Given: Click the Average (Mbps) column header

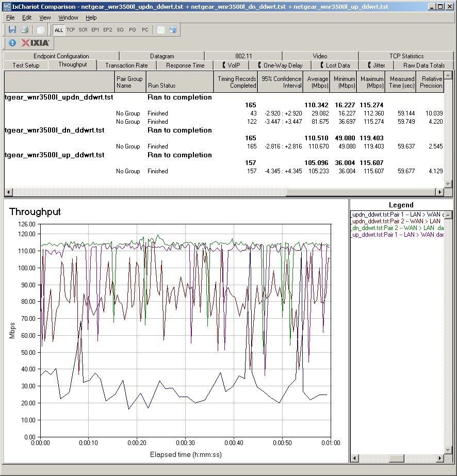Looking at the screenshot, I should [x=316, y=82].
